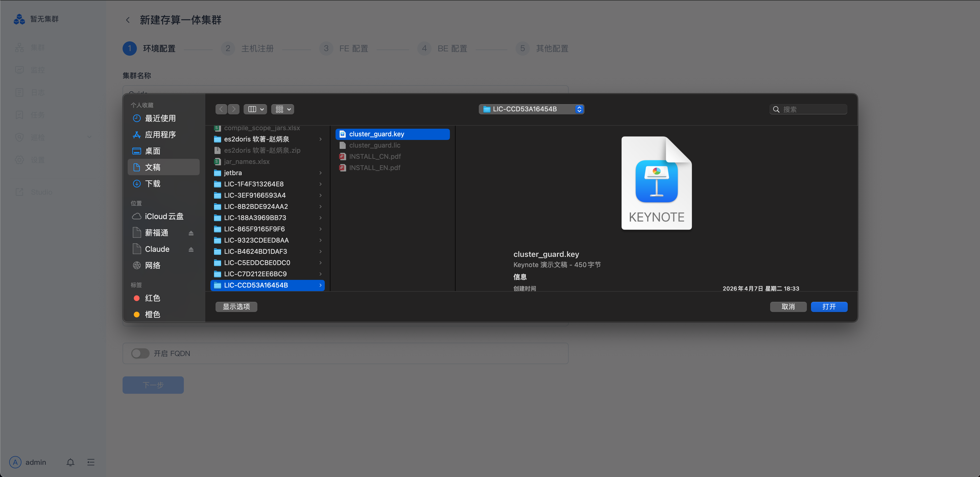Select the cluster_guard.lic file
The width and height of the screenshot is (980, 477).
tap(393, 145)
